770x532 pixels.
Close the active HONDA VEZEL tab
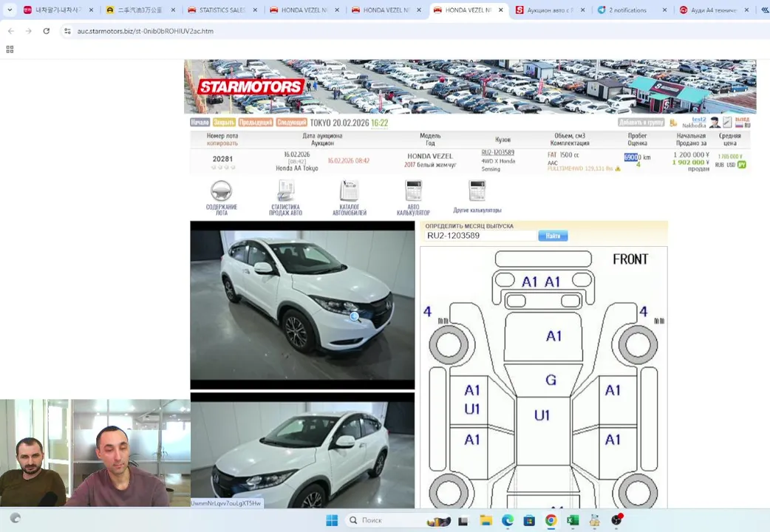tap(500, 10)
